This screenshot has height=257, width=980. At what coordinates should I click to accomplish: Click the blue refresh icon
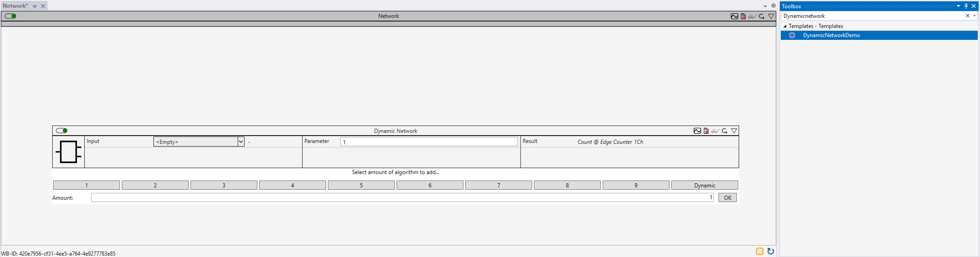pos(771,251)
